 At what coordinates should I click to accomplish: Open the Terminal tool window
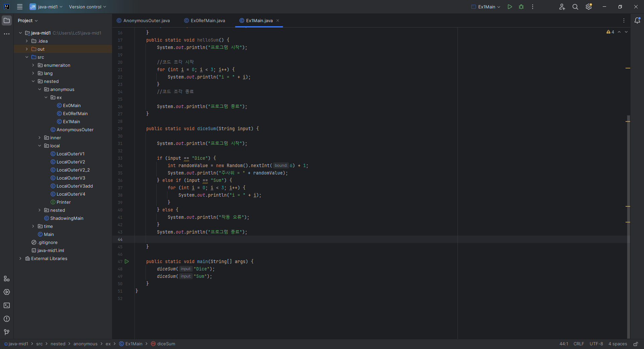click(x=7, y=305)
